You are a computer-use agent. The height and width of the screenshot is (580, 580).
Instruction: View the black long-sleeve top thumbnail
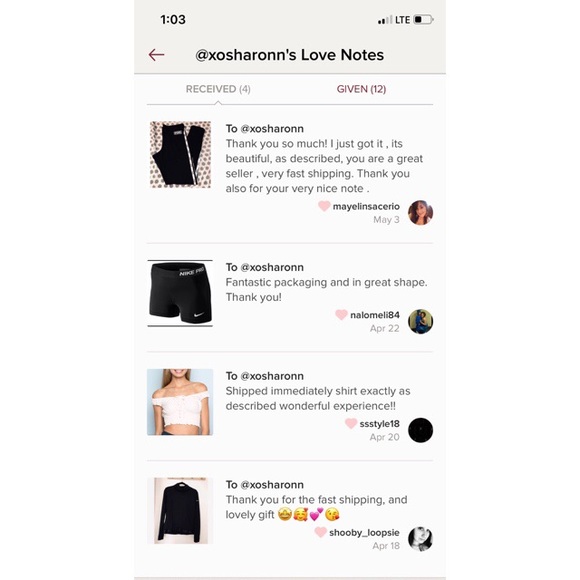tap(180, 511)
